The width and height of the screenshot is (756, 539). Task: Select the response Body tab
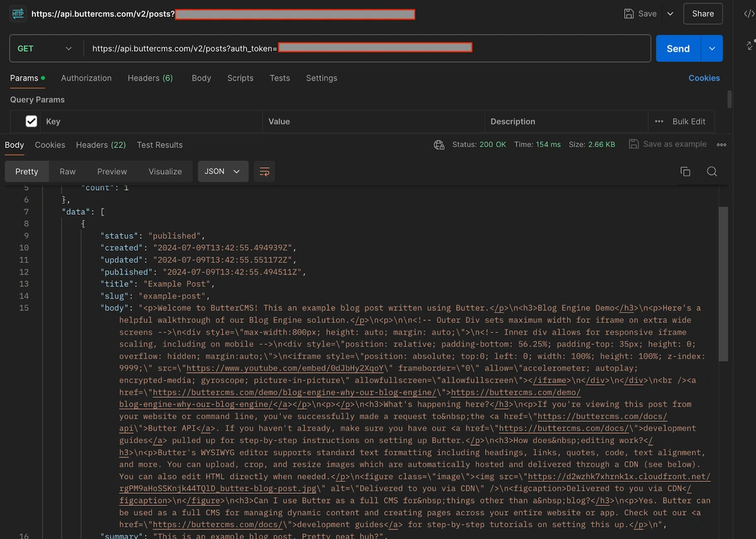click(14, 145)
